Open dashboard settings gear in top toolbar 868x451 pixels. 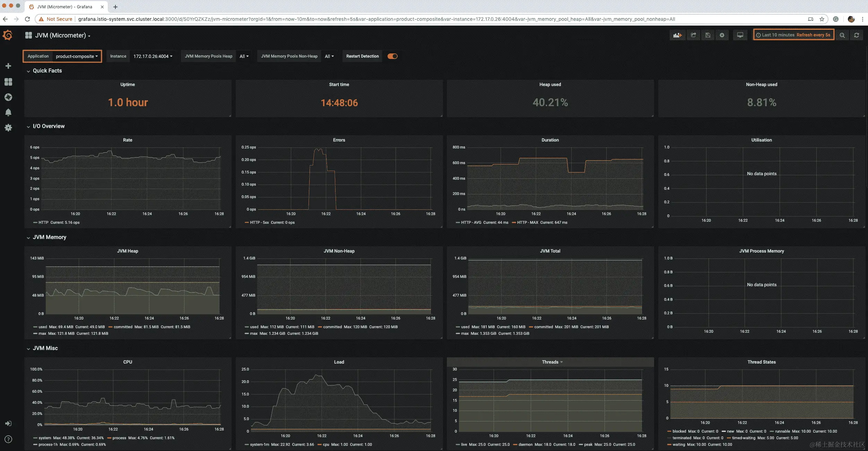tap(722, 35)
